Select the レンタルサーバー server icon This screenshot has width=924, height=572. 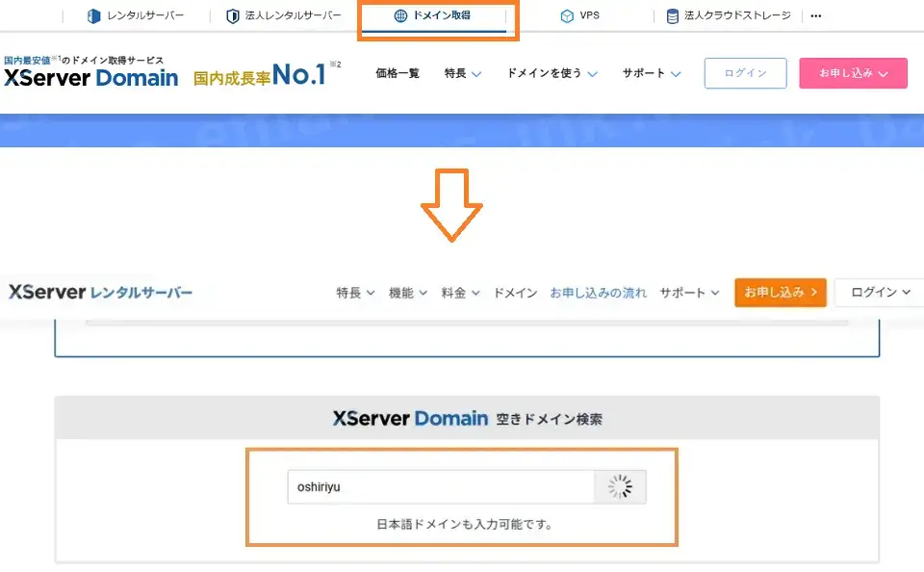(x=92, y=14)
